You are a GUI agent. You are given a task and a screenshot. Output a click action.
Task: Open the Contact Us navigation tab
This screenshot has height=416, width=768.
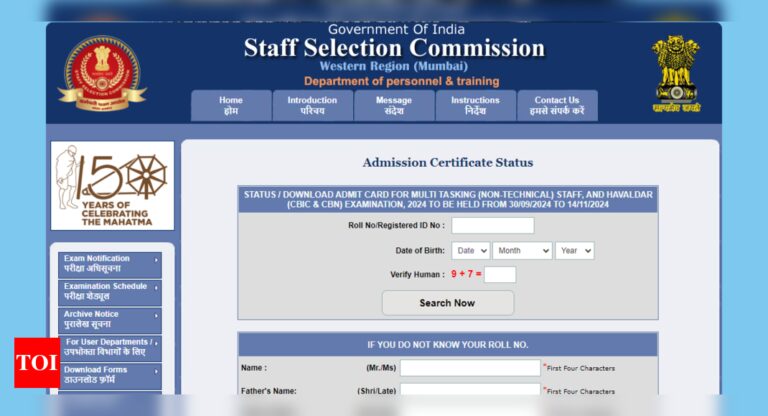click(x=557, y=105)
